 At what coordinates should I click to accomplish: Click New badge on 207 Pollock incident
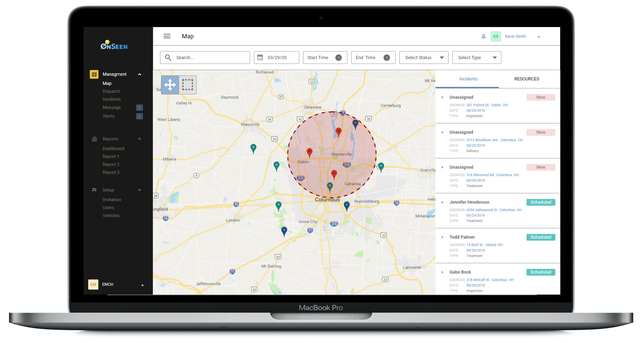pyautogui.click(x=541, y=97)
